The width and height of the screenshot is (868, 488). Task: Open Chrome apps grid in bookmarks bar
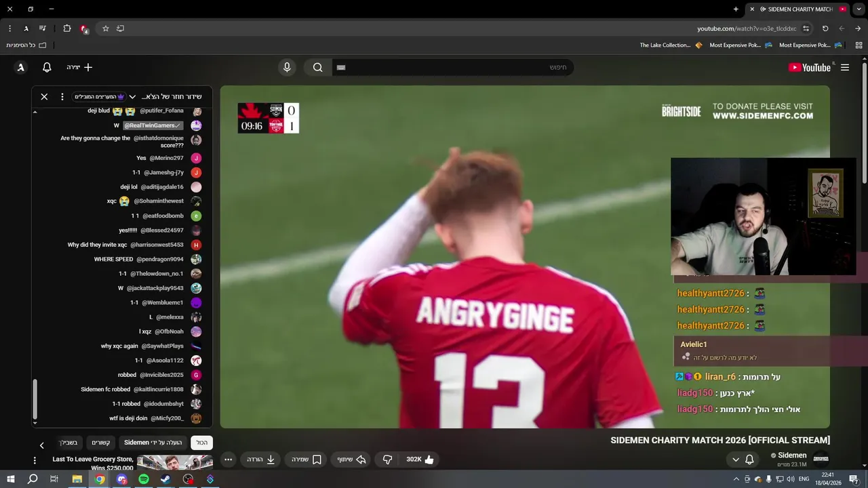pos(859,45)
